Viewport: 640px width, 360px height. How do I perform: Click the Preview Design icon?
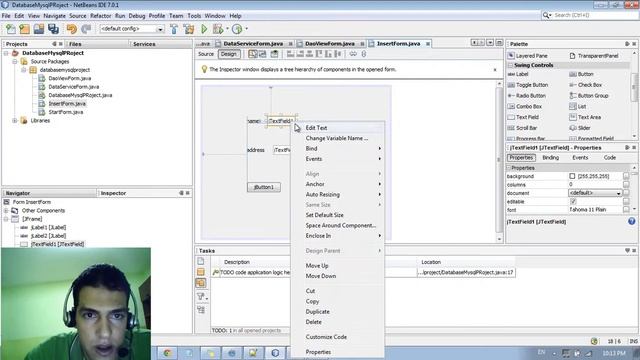point(274,54)
